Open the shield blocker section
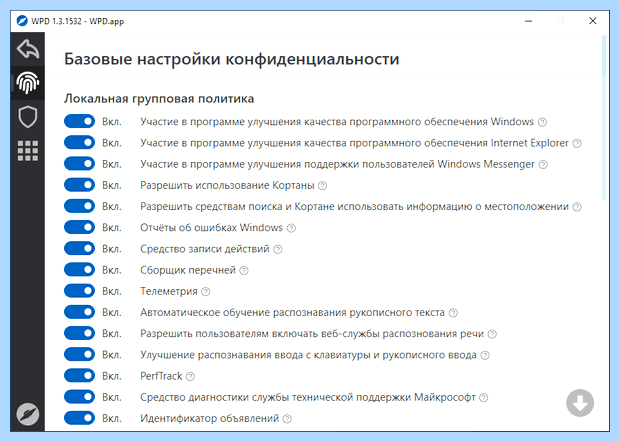The width and height of the screenshot is (620, 442). click(x=28, y=117)
